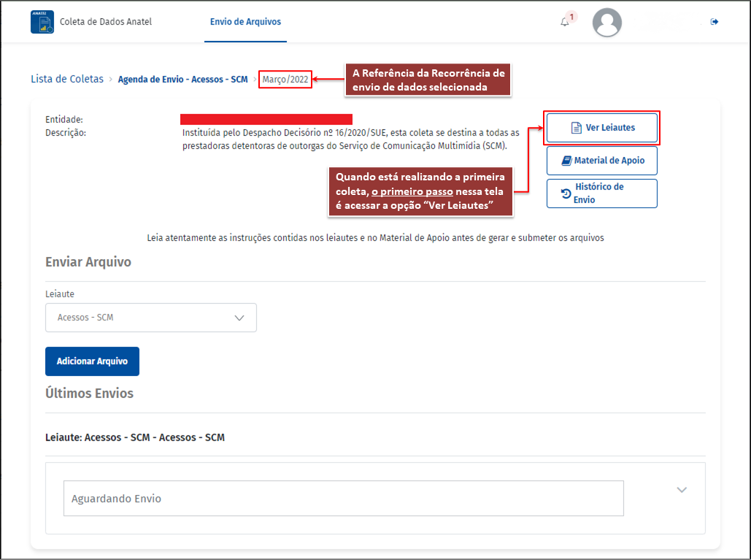The width and height of the screenshot is (751, 560).
Task: Click document icon in Ver Leiautes button
Action: point(576,128)
